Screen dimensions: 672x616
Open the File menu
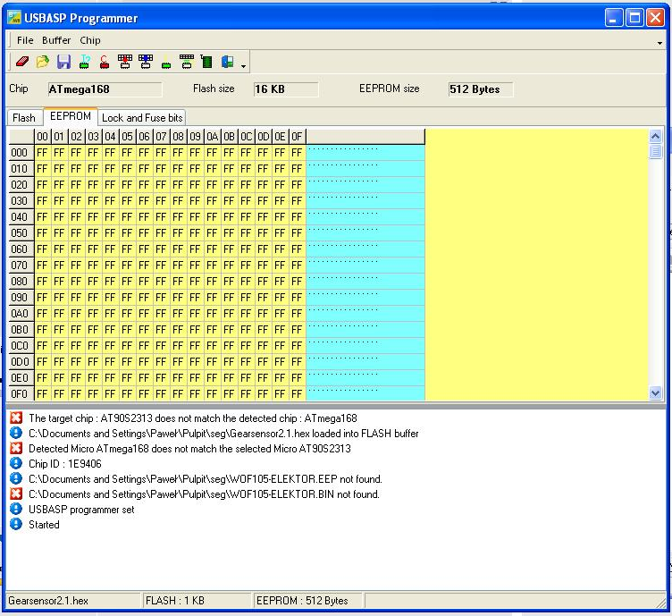(25, 40)
